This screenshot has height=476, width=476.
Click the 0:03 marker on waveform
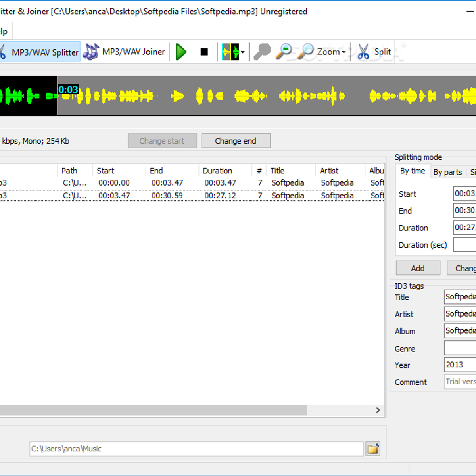point(68,90)
